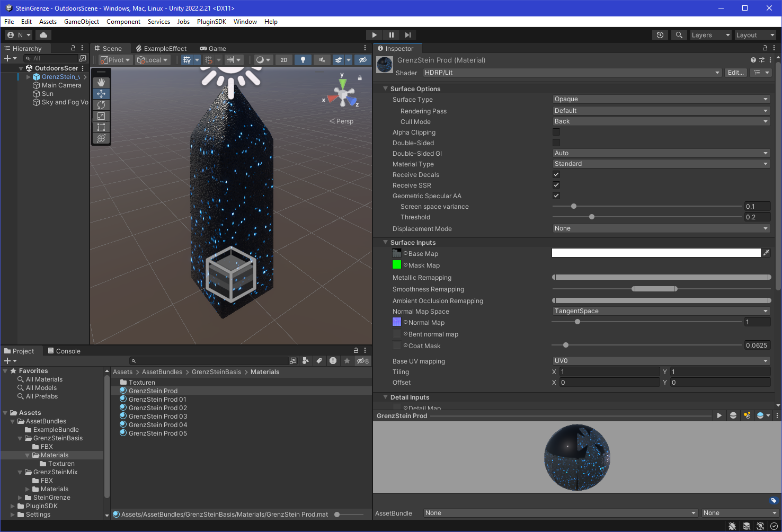Select the Rotate tool in Scene
The width and height of the screenshot is (782, 532).
coord(101,105)
